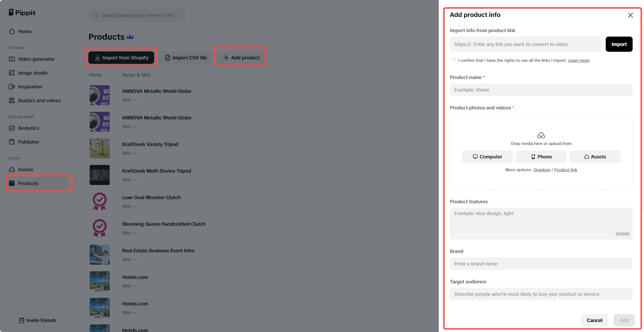The image size is (644, 332).
Task: Switch to Import CSV file option
Action: (186, 57)
